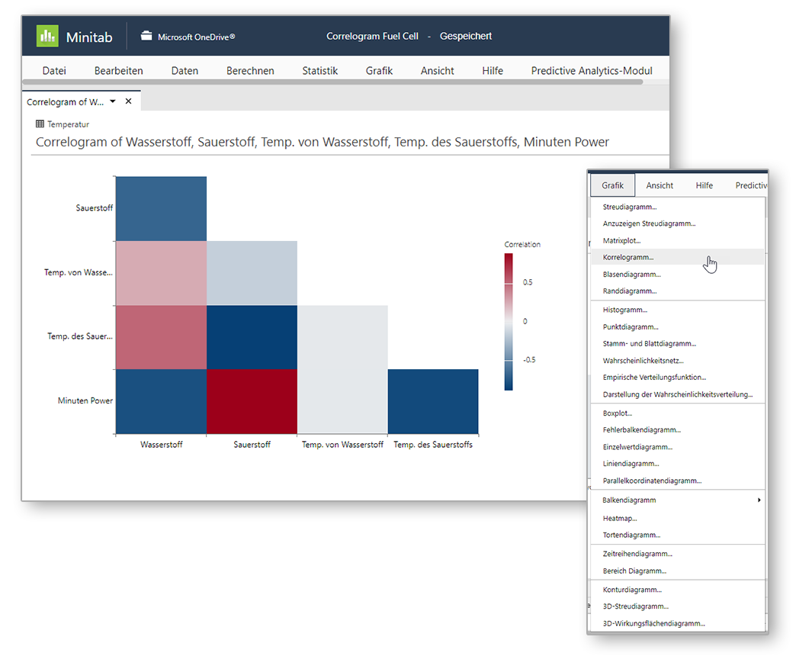
Task: Close the Correlogram tab
Action: [x=128, y=101]
